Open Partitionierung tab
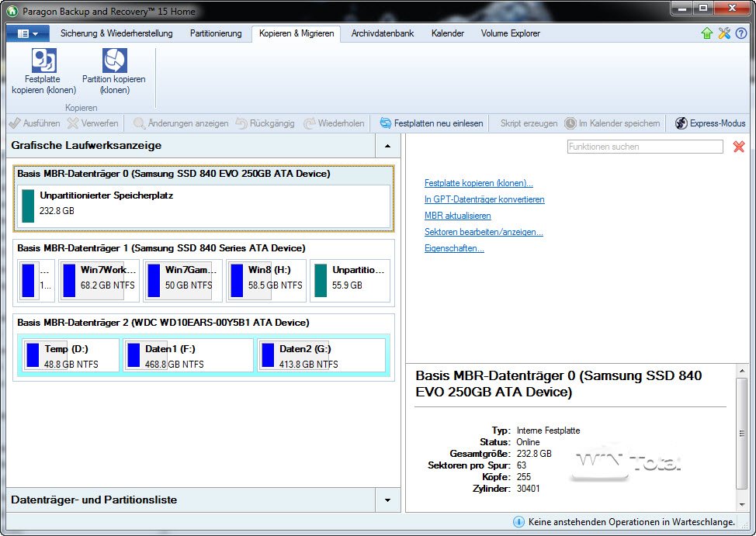756x536 pixels. pyautogui.click(x=216, y=33)
